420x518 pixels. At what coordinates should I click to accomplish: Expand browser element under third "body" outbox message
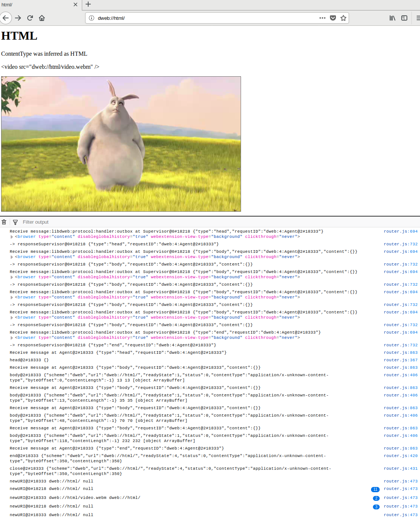tap(12, 297)
